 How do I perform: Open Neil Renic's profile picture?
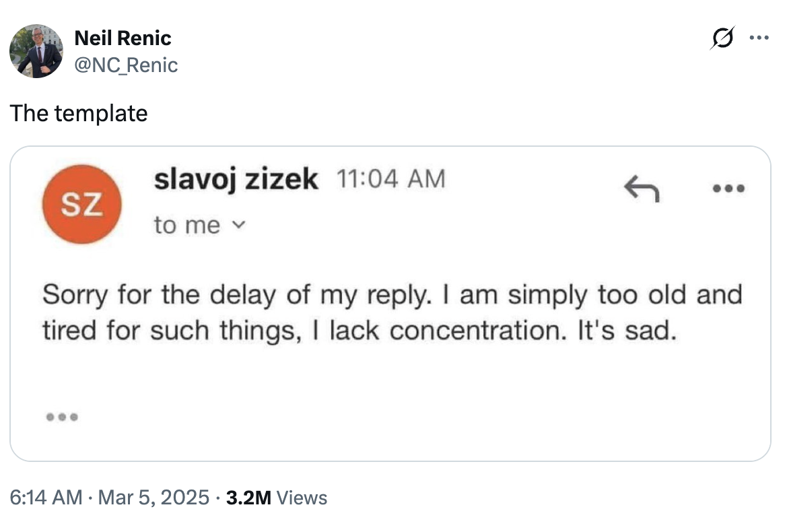click(36, 51)
